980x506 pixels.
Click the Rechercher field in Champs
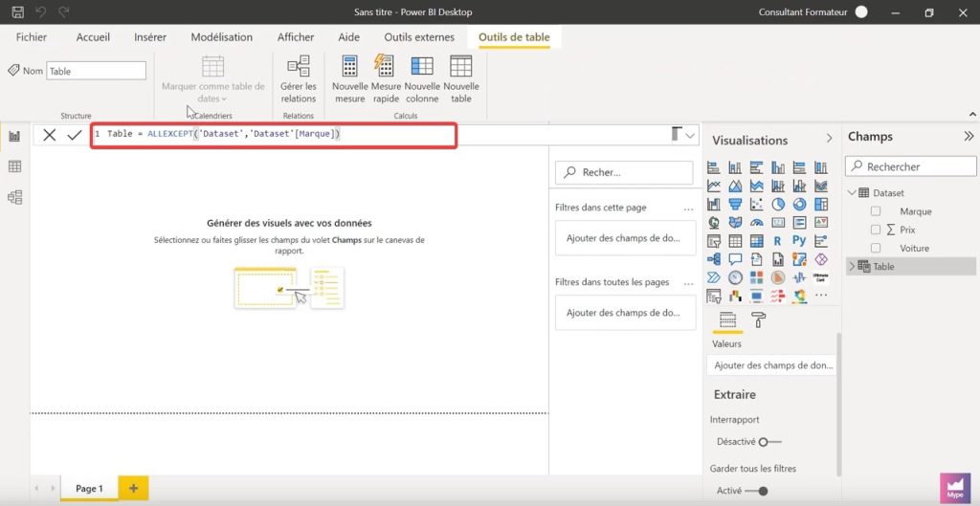coord(911,166)
